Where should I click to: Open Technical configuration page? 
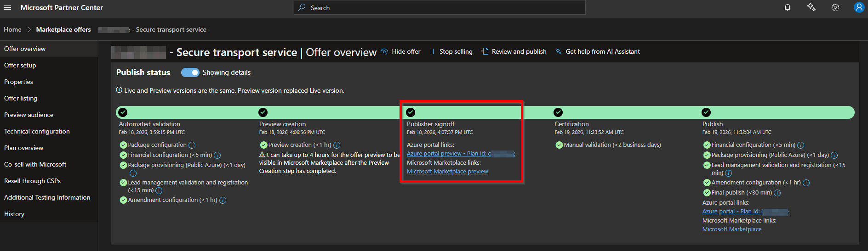[49, 131]
